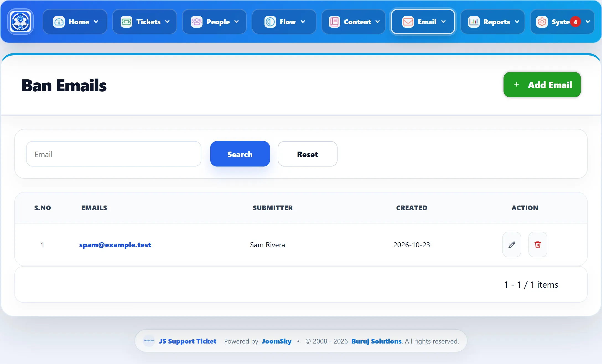602x364 pixels.
Task: Expand the Email menu chevron
Action: (443, 22)
